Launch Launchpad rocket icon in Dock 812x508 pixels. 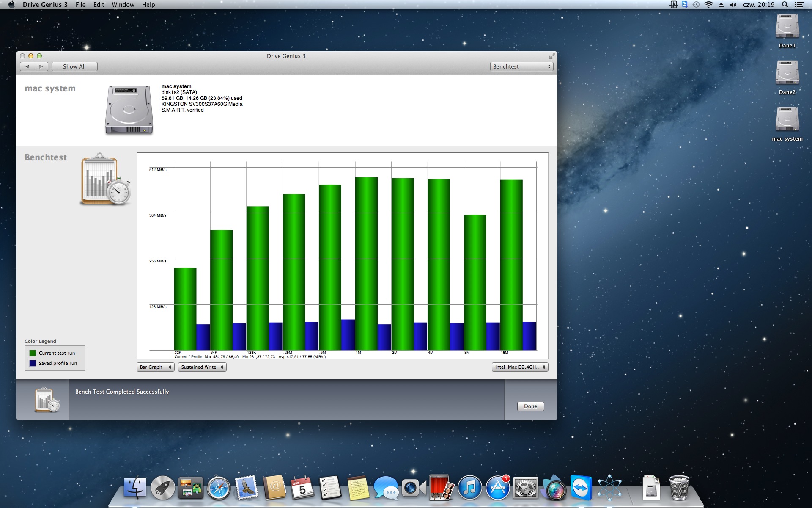(163, 488)
